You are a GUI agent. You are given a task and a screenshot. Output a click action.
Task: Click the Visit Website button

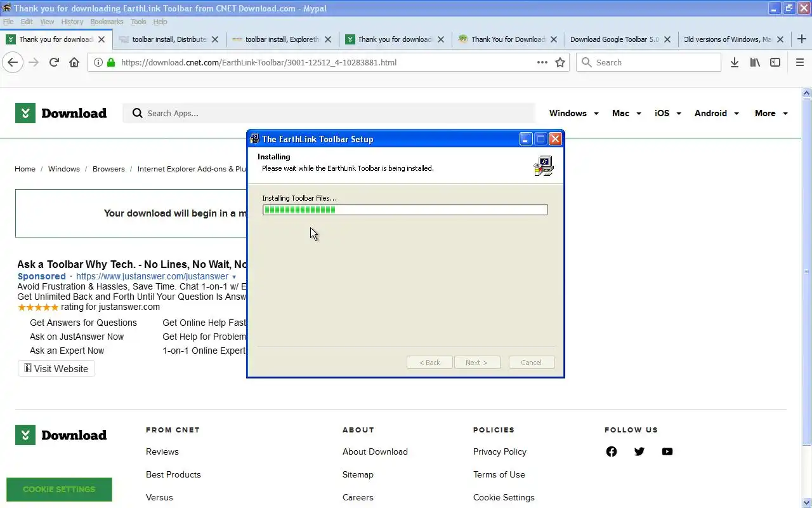pos(56,369)
